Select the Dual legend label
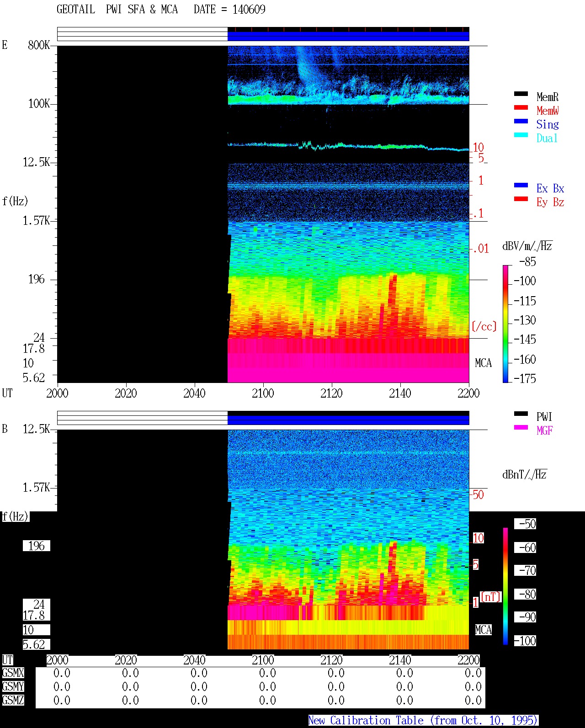Image resolution: width=585 pixels, height=728 pixels. (547, 138)
